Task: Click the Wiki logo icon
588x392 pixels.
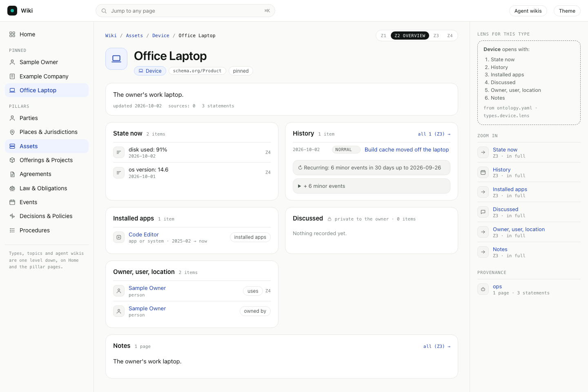Action: tap(12, 11)
